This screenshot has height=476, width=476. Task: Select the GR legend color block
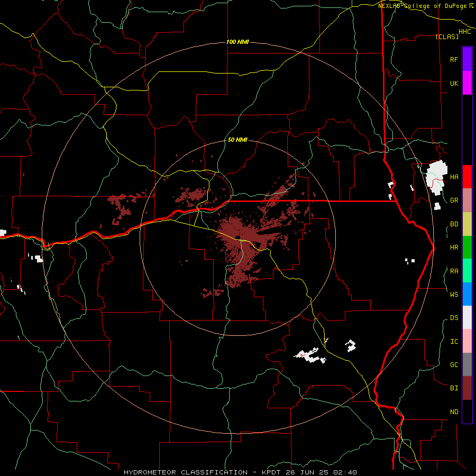(x=467, y=200)
